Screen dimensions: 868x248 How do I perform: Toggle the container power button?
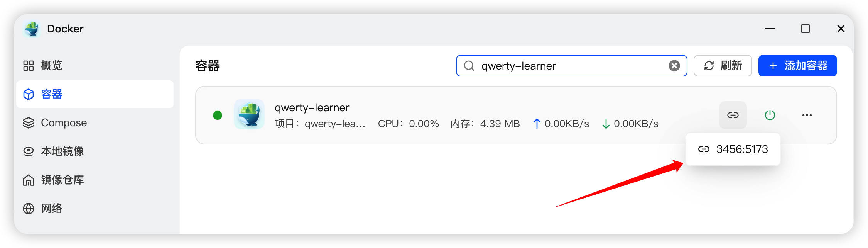[770, 115]
